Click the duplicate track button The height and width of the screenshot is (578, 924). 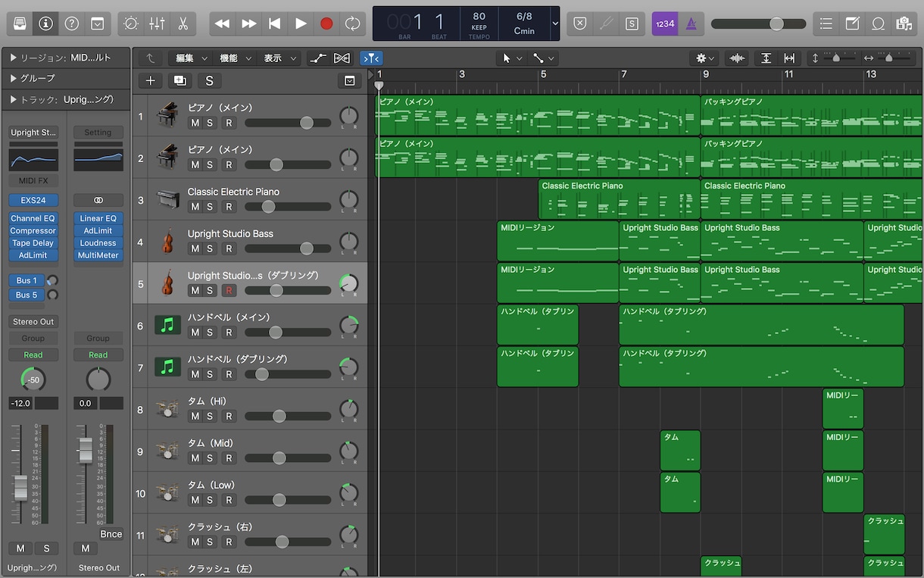click(x=179, y=80)
